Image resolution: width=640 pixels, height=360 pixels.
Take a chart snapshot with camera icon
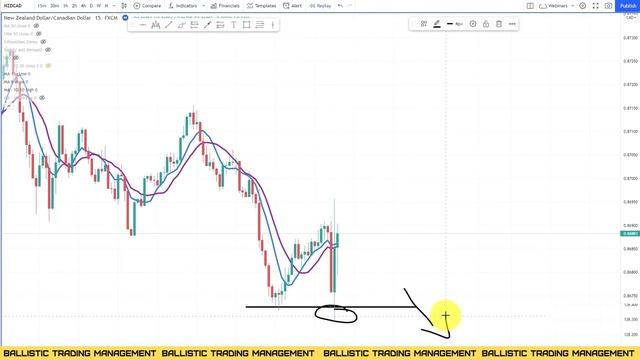tap(608, 6)
